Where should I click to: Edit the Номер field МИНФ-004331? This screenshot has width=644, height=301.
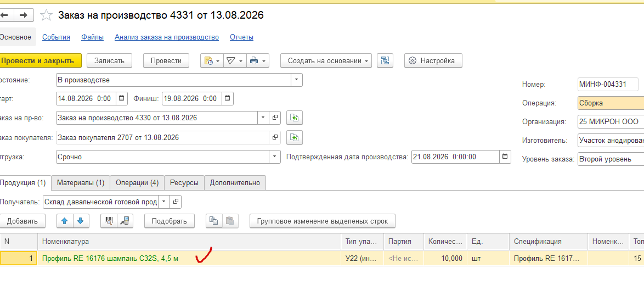608,84
